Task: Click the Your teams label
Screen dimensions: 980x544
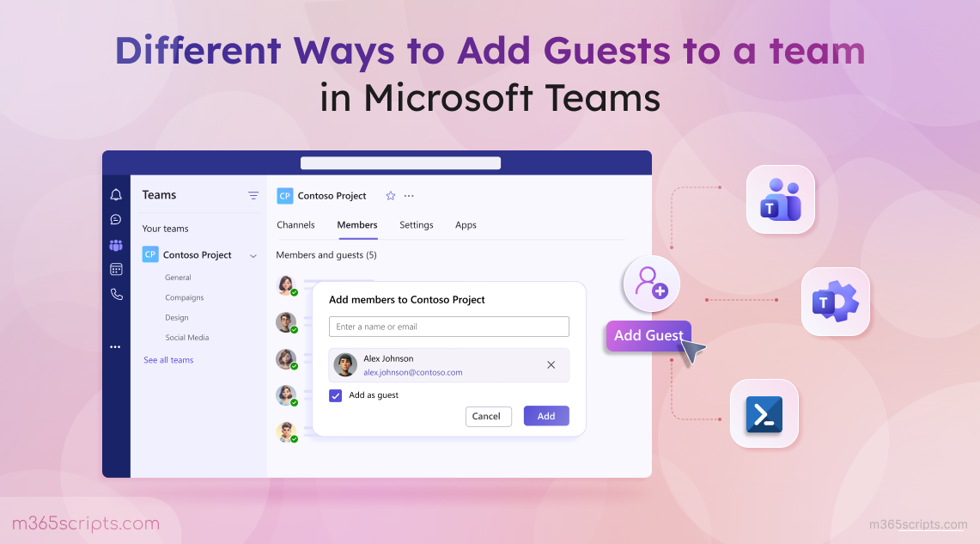Action: pos(165,229)
